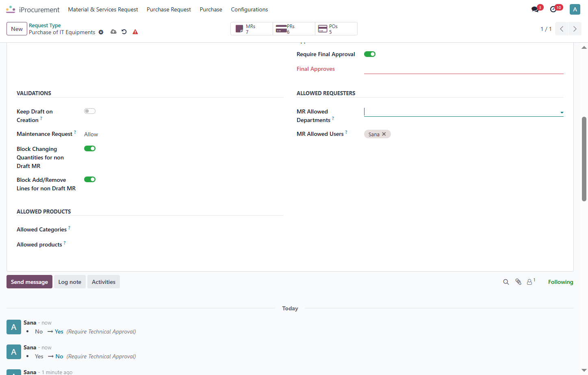Go to the next record arrow
Screen dimensions: 588x375
coord(575,29)
